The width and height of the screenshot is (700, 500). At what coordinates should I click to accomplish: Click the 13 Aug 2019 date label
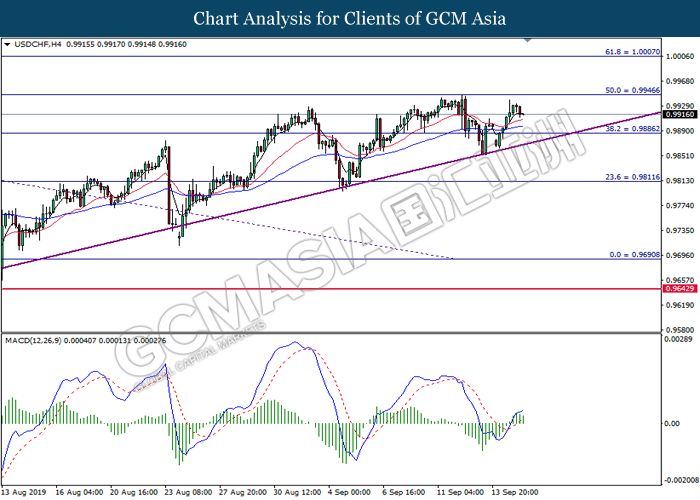coord(24,492)
